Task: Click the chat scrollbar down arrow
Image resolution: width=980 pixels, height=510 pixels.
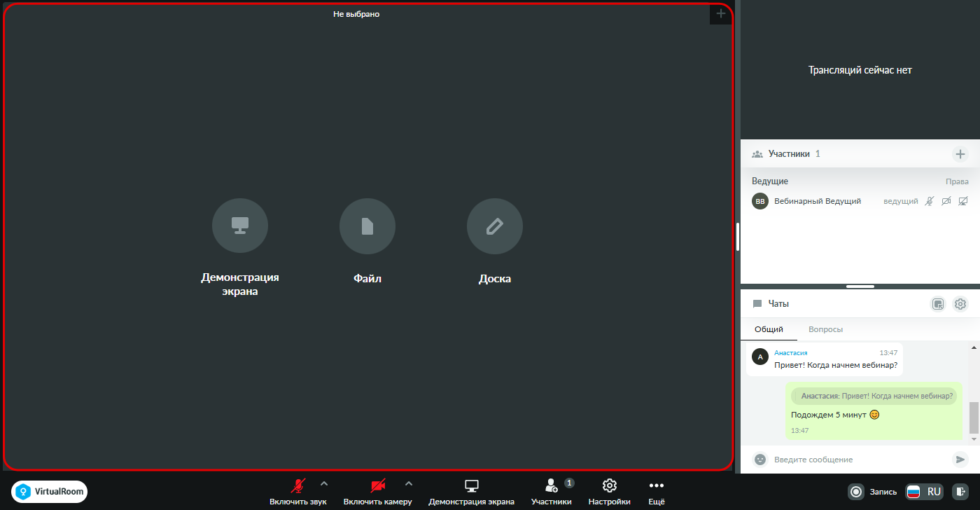Action: pyautogui.click(x=974, y=439)
